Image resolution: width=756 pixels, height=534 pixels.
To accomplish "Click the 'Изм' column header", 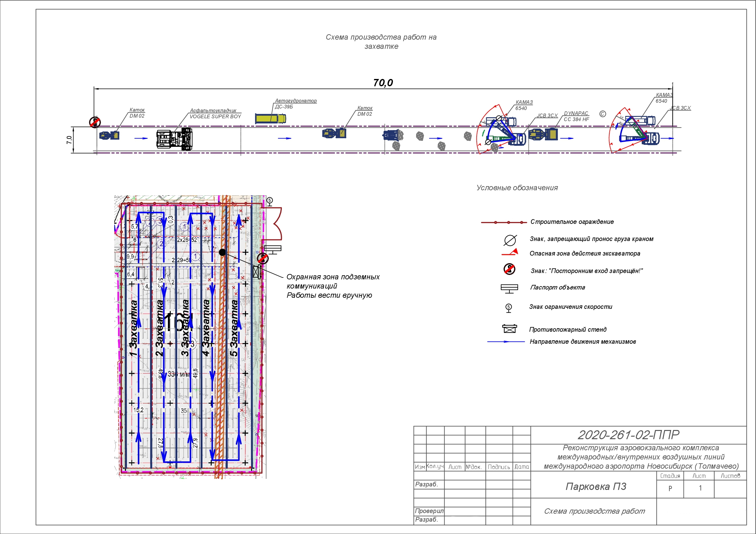I will click(x=420, y=467).
